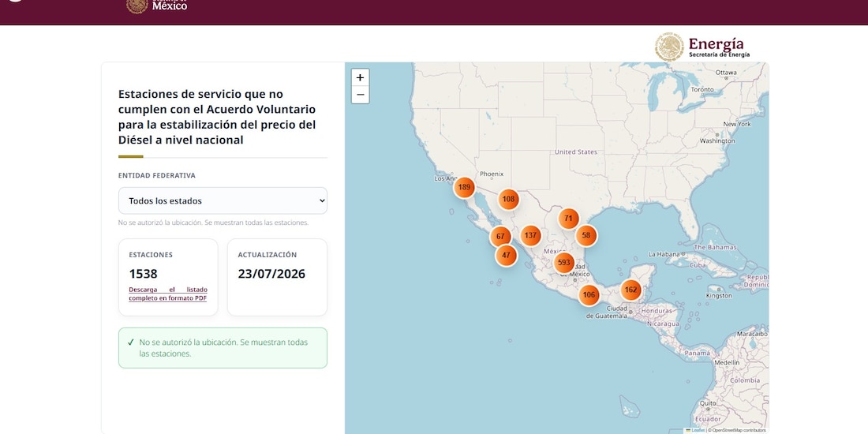Click the ENTIDAD FEDERATIVA label
This screenshot has height=434, width=868.
tap(157, 175)
